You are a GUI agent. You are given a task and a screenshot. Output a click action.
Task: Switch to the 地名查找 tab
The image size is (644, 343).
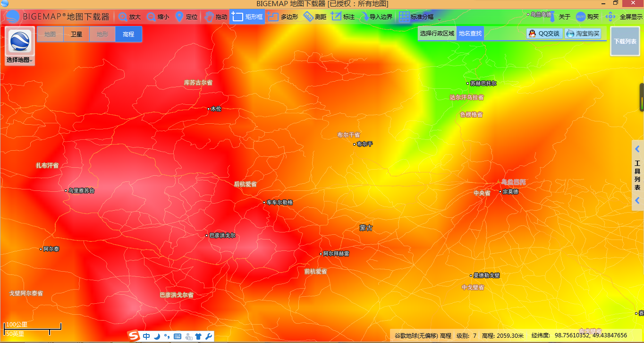(470, 34)
